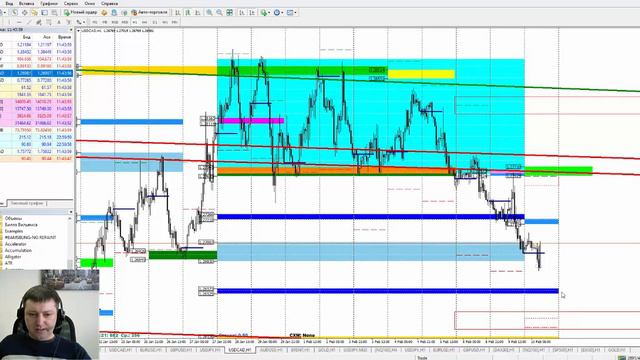Toggle the Market Watch window icon
The height and width of the screenshot is (360, 640).
pos(14,13)
